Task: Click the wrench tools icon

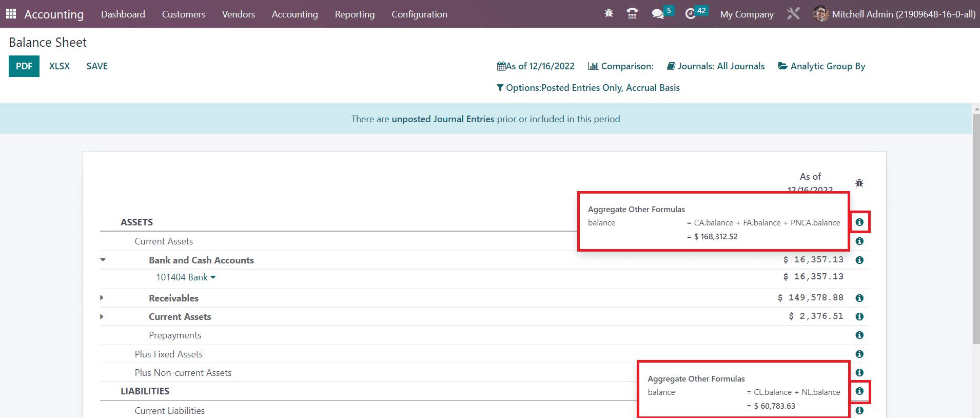Action: click(793, 14)
